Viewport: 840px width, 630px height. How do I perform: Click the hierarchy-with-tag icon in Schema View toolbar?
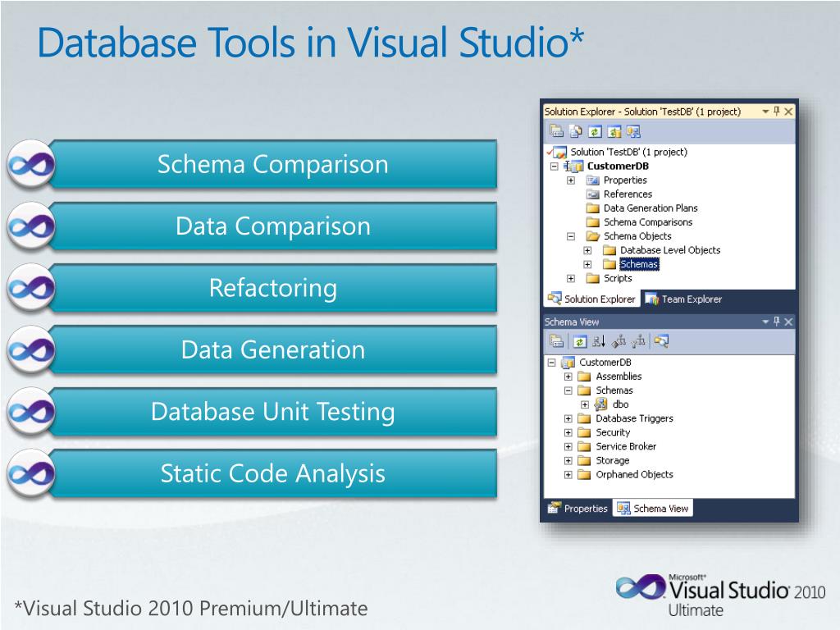pos(619,341)
